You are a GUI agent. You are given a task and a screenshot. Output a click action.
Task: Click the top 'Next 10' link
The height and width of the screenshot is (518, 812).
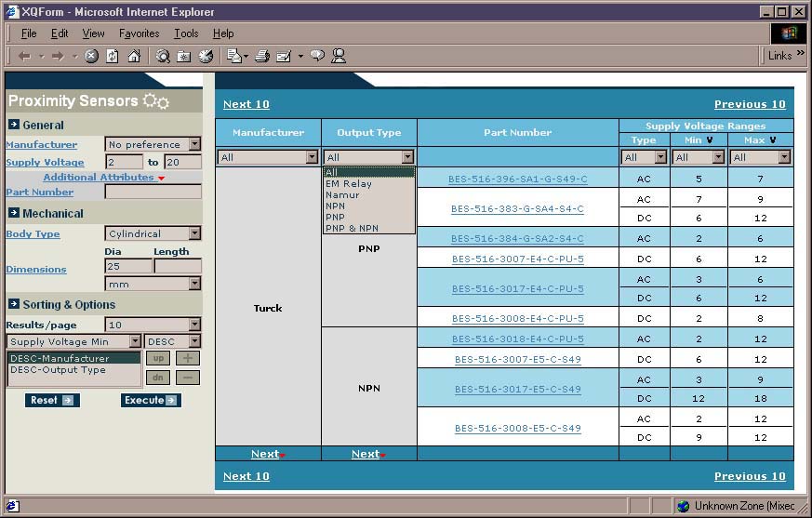coord(246,104)
